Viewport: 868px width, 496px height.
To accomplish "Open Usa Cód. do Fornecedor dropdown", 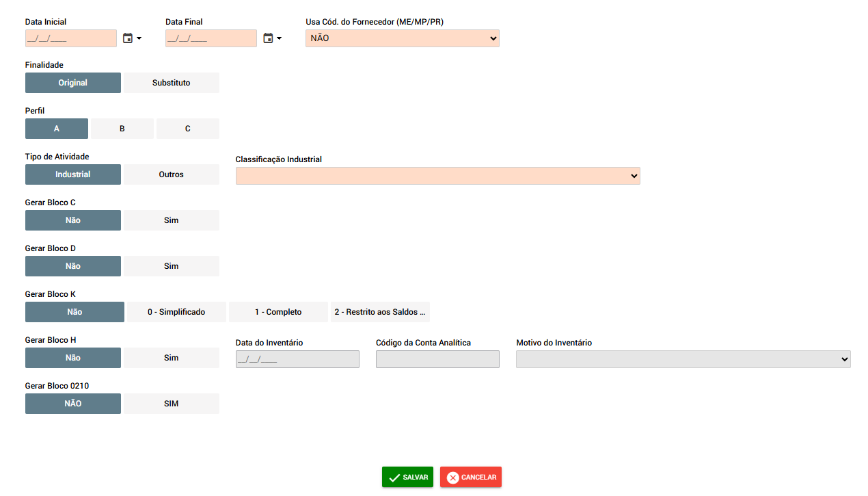I will (402, 38).
